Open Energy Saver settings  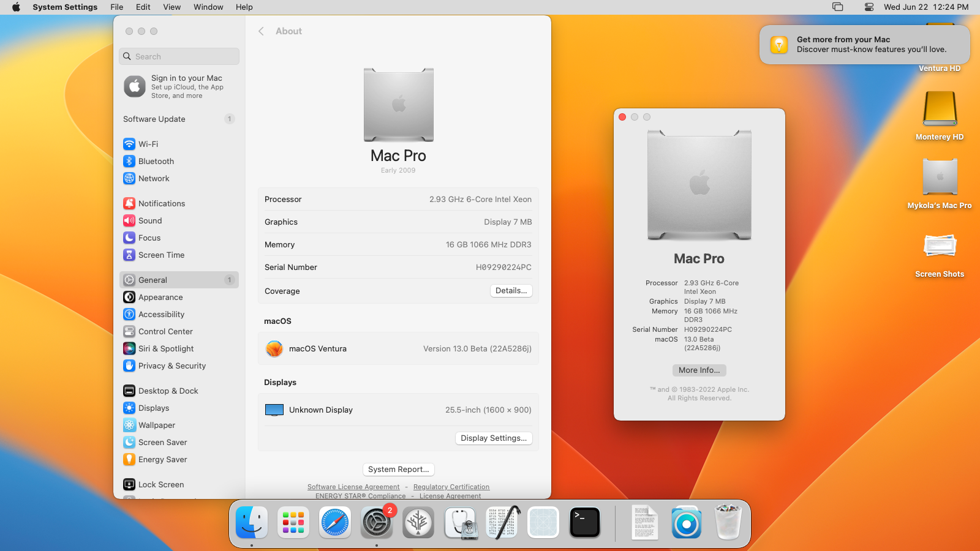coord(179,459)
